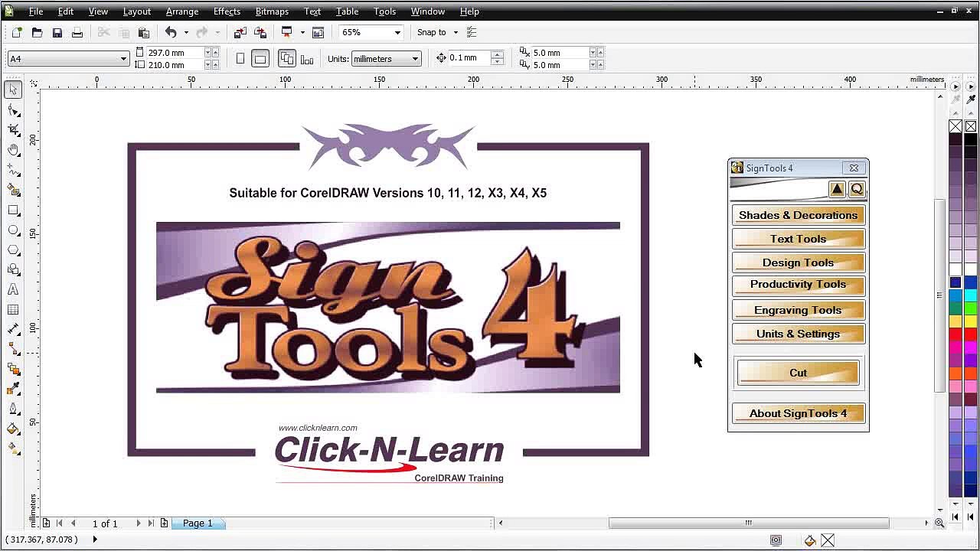This screenshot has width=980, height=551.
Task: Switch to the Page 1 tab
Action: (x=198, y=523)
